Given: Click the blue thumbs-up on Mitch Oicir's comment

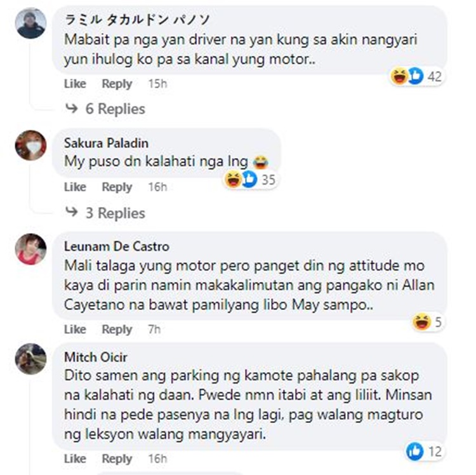Looking at the screenshot, I should [414, 452].
